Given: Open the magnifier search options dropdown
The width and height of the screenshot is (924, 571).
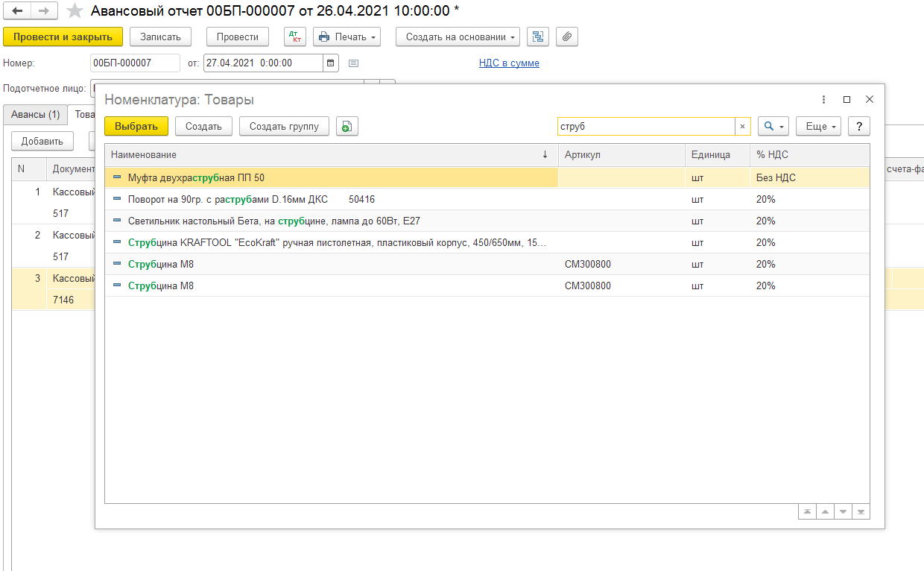Looking at the screenshot, I should click(x=773, y=127).
